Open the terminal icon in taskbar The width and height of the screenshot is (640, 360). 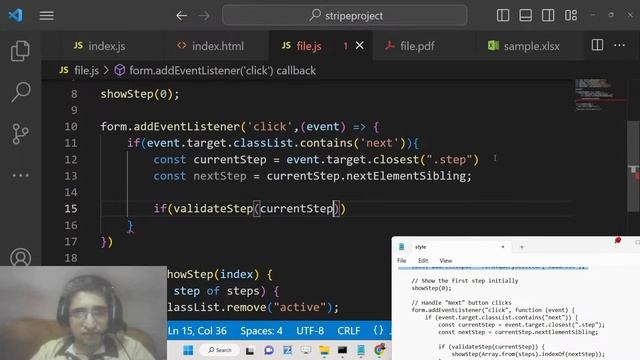pyautogui.click(x=342, y=350)
